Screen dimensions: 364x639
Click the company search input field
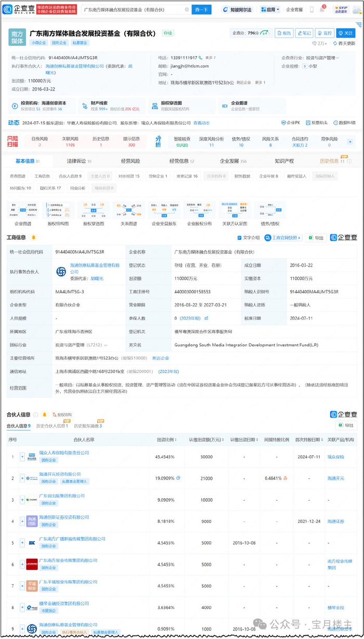coord(136,9)
